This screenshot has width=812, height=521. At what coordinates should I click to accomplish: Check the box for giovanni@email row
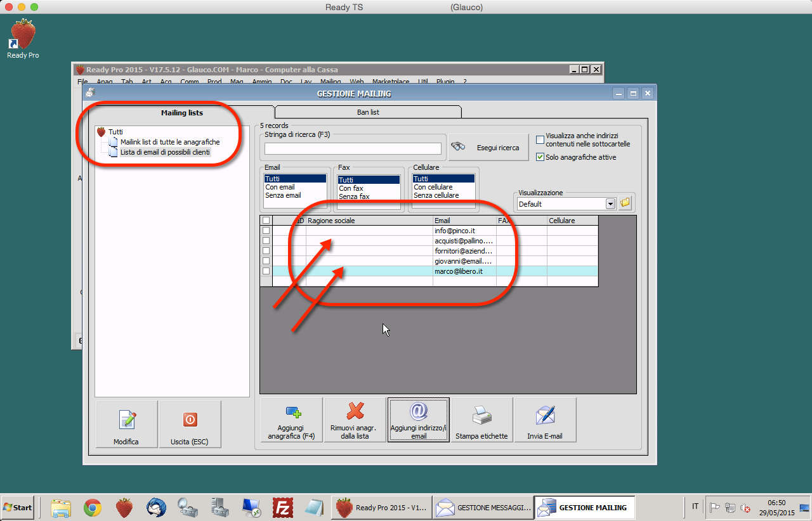coord(266,261)
